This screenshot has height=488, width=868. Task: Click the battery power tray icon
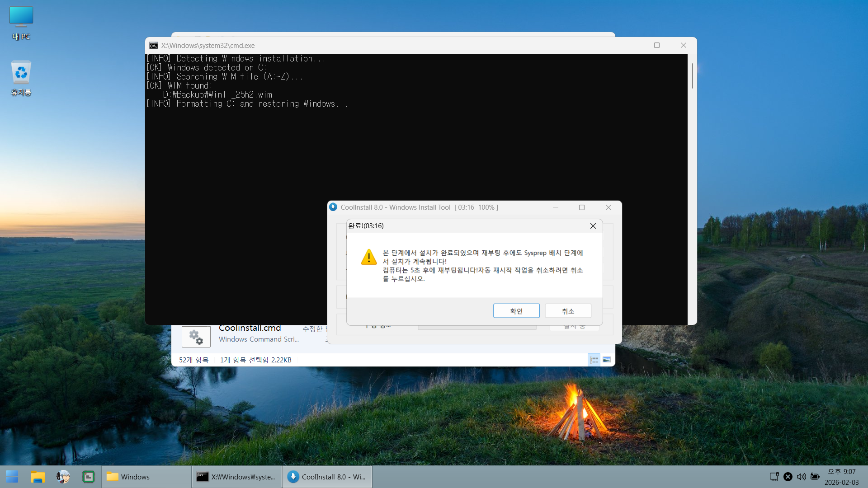tap(815, 477)
